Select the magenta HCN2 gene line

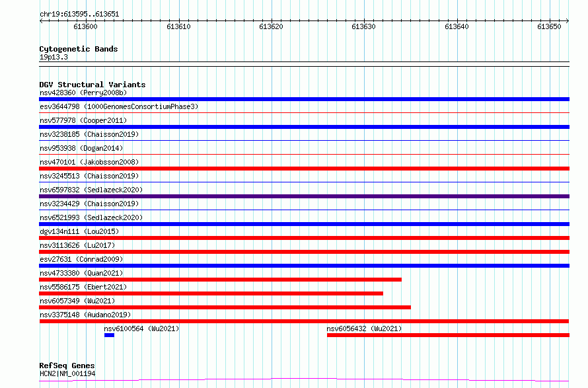point(304,380)
